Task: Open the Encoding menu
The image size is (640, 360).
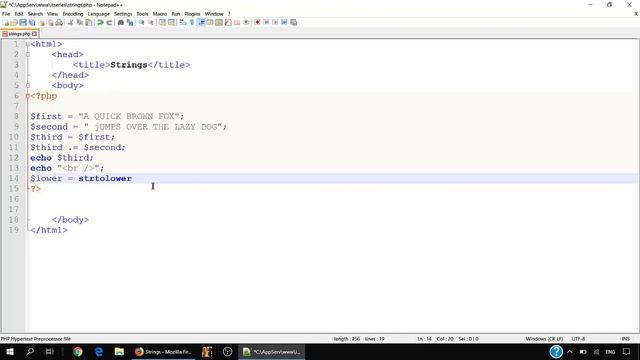Action: [x=73, y=14]
